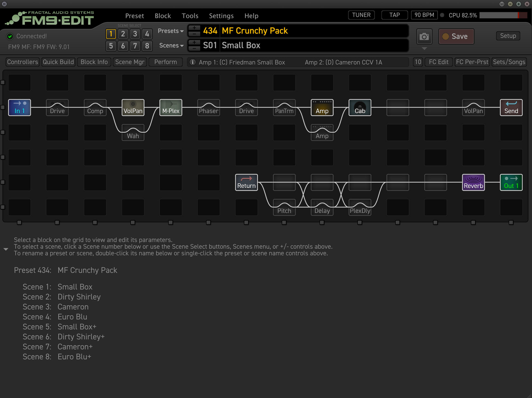Select the Out 1 output block
This screenshot has width=532, height=398.
click(x=511, y=182)
